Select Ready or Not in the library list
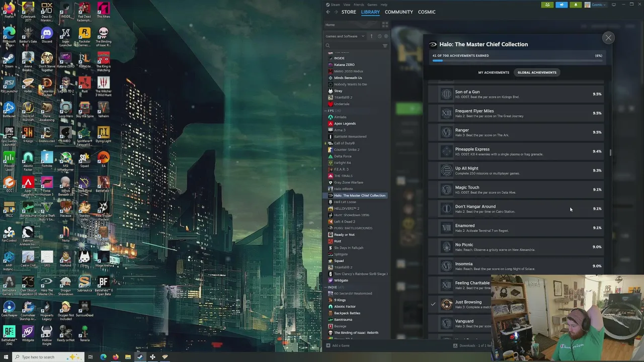The image size is (644, 362). (x=344, y=235)
